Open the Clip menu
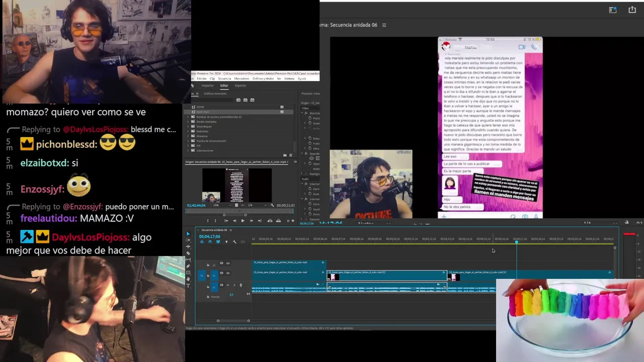This screenshot has height=362, width=644. (212, 78)
